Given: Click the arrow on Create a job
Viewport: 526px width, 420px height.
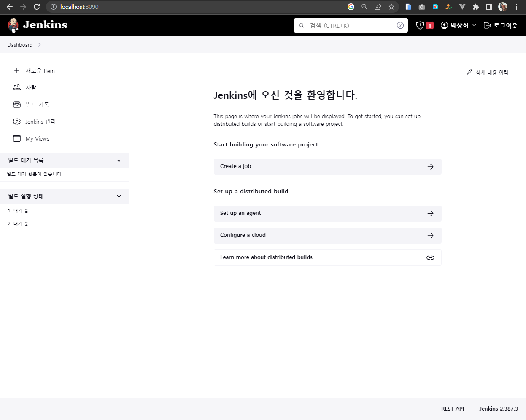Looking at the screenshot, I should tap(430, 167).
